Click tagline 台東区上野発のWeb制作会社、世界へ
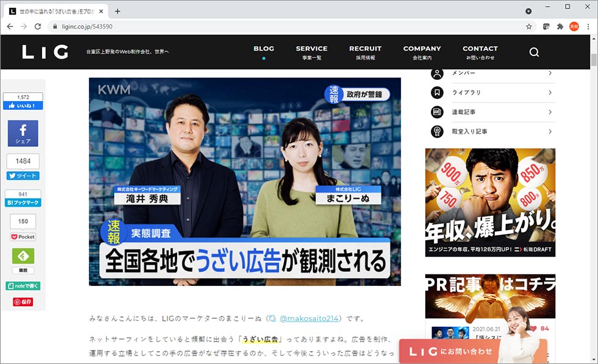The height and width of the screenshot is (364, 598). 128,52
